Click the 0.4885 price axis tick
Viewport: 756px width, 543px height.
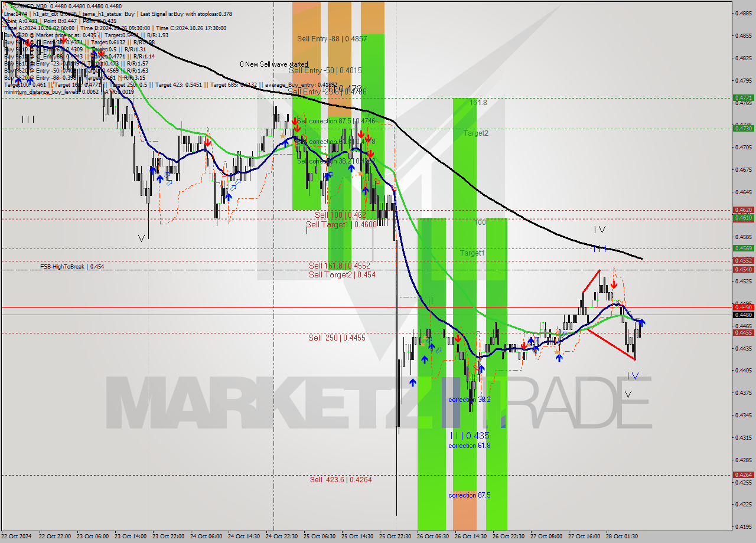tap(744, 13)
